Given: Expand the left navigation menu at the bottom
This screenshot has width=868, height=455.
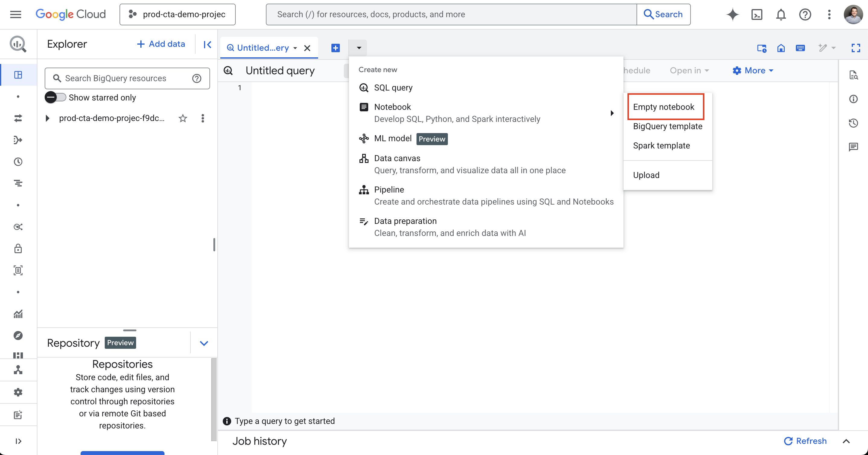Looking at the screenshot, I should tap(18, 441).
